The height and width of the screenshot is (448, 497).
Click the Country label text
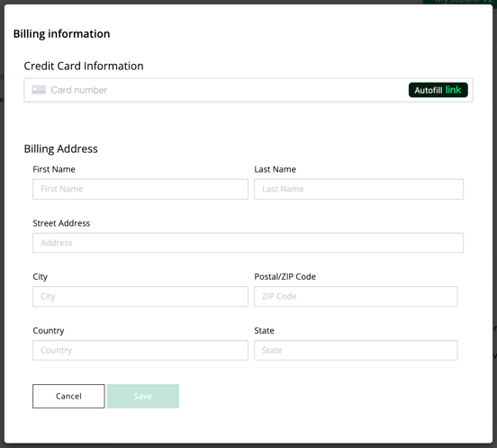point(49,330)
